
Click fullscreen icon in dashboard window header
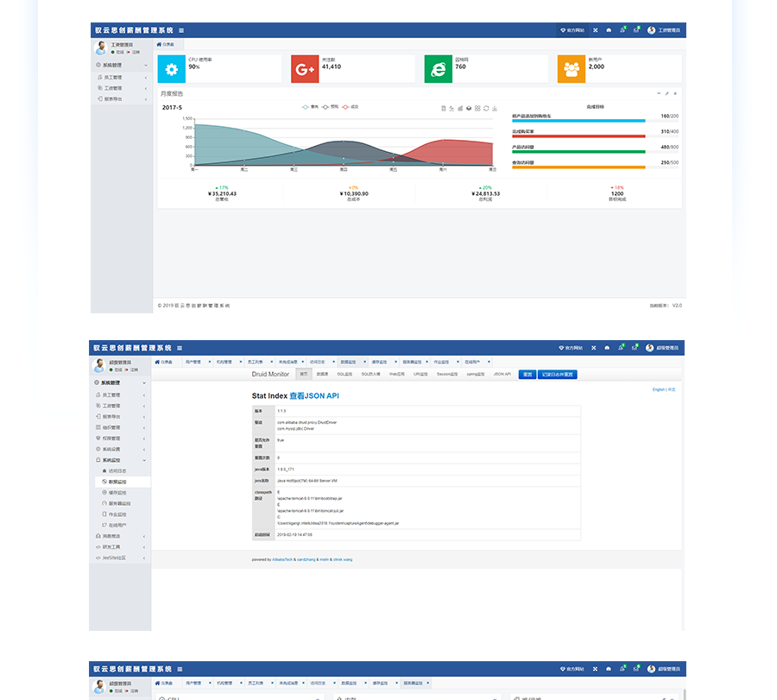point(596,31)
